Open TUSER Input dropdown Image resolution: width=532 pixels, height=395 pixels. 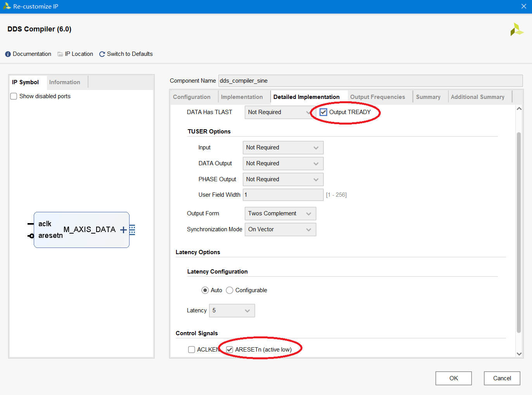(283, 147)
